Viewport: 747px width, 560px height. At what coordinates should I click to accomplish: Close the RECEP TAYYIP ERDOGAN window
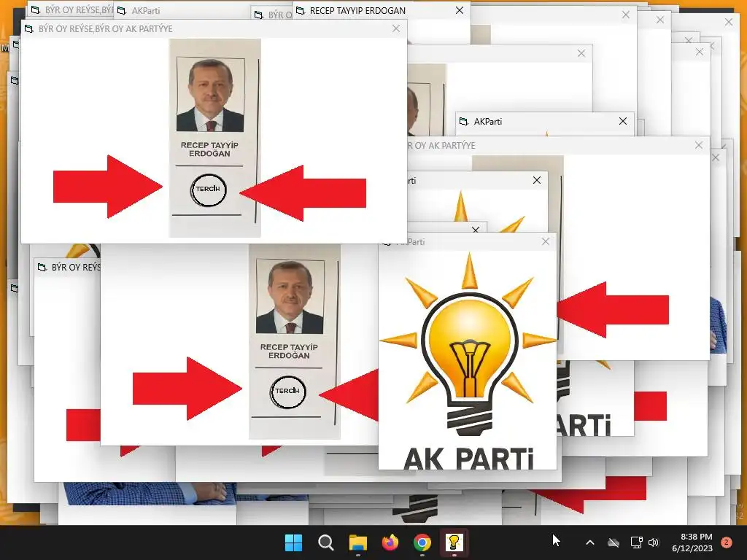(x=460, y=10)
